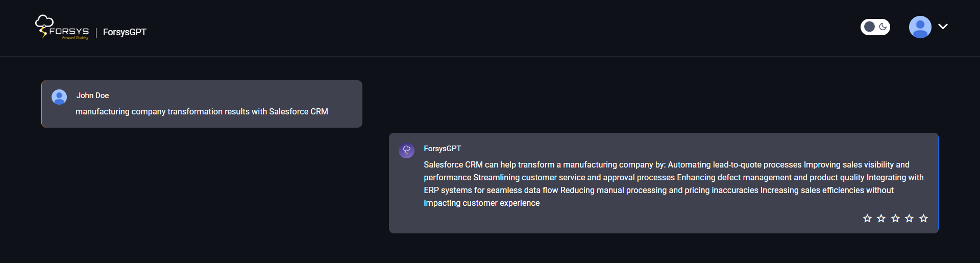Click the FORSYS wordmark in header
This screenshot has height=263, width=980.
[x=69, y=31]
